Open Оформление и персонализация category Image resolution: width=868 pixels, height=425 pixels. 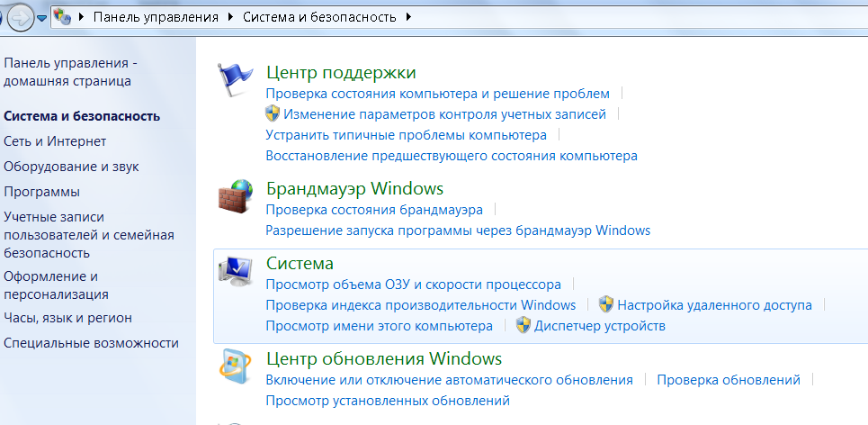[56, 285]
